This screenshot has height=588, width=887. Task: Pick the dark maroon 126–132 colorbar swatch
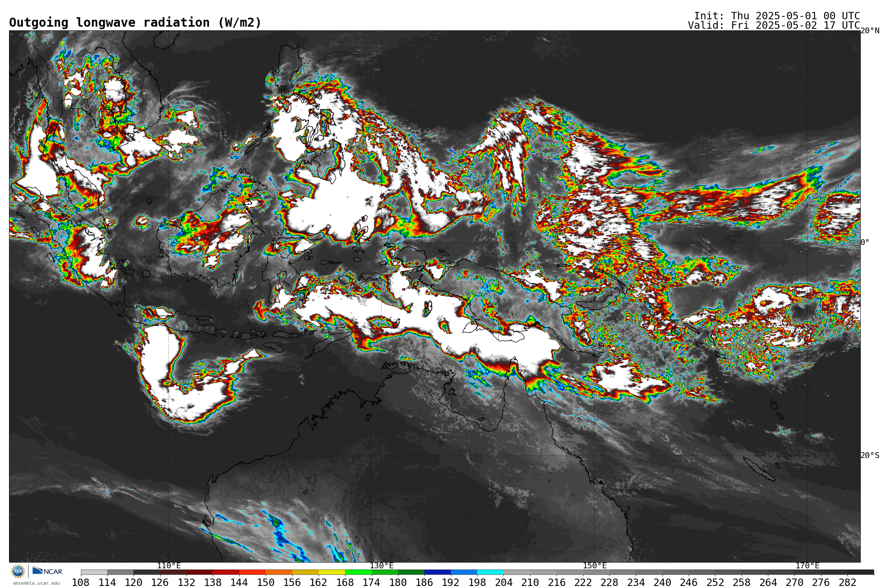click(x=173, y=572)
